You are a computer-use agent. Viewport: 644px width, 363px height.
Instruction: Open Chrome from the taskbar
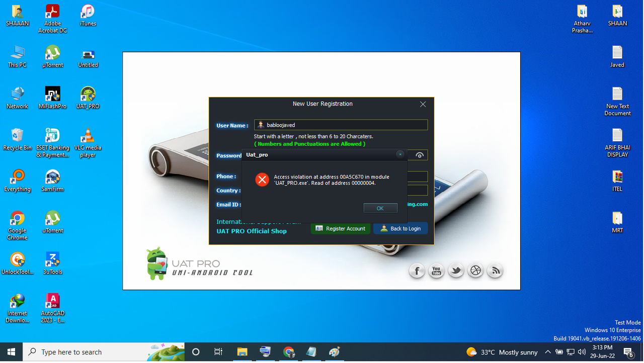click(288, 352)
